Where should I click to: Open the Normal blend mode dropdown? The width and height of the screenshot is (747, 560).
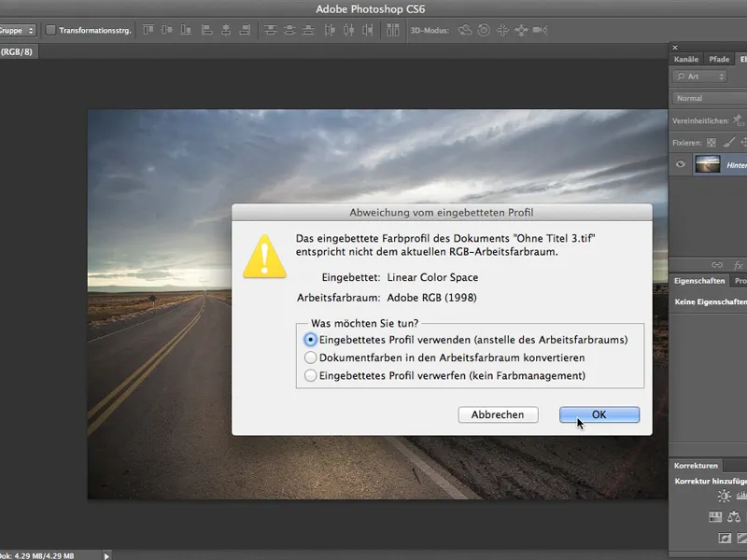tap(710, 98)
